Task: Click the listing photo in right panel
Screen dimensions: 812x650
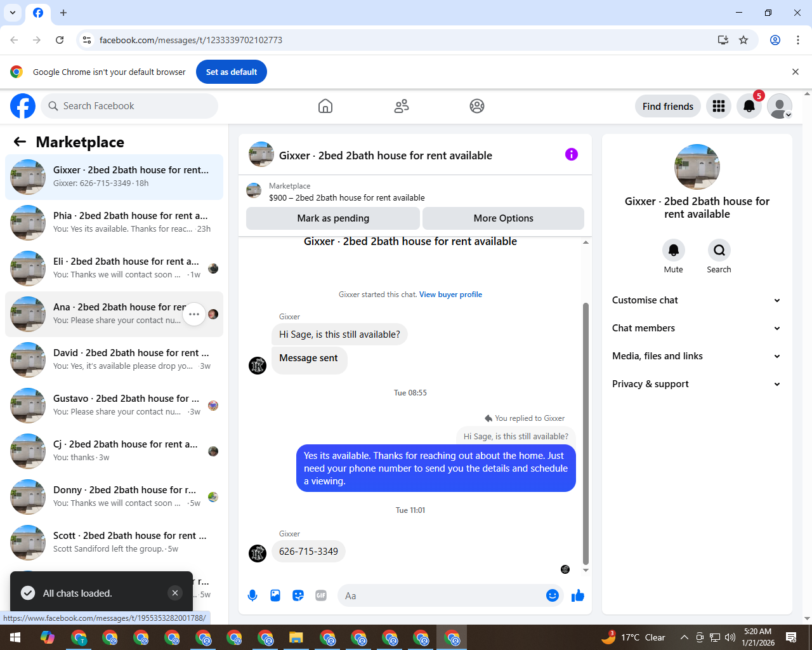Action: (697, 167)
